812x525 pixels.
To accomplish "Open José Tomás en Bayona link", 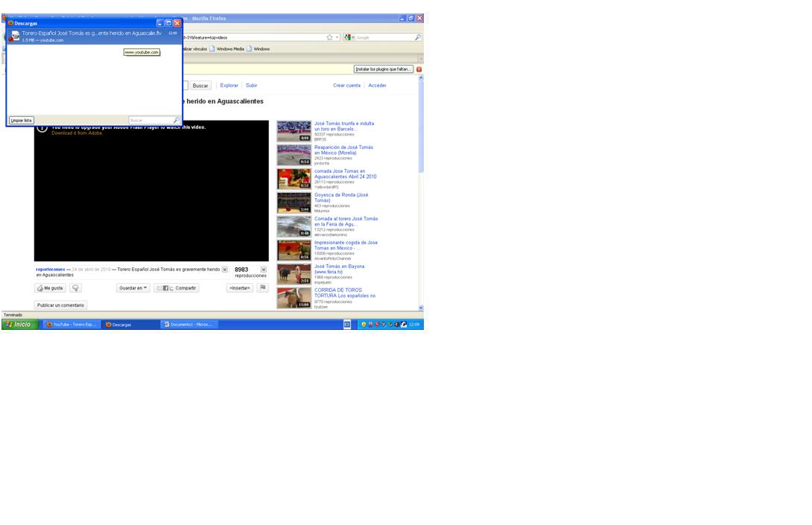I will [x=339, y=269].
